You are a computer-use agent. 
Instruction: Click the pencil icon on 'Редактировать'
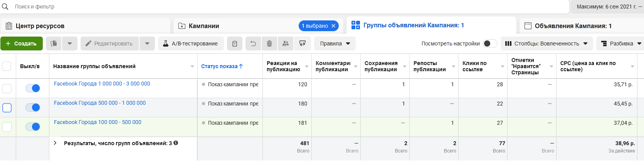pyautogui.click(x=88, y=44)
